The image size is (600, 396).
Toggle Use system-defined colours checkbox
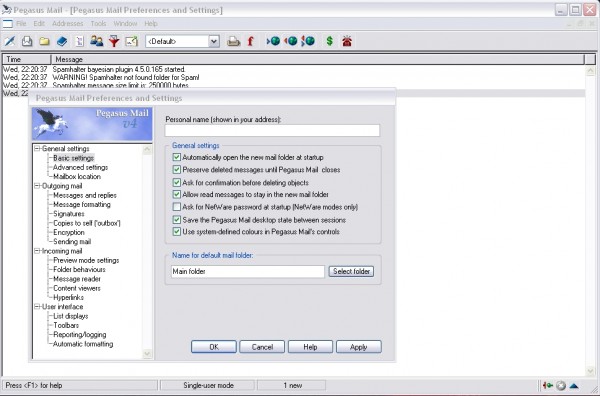click(x=176, y=231)
